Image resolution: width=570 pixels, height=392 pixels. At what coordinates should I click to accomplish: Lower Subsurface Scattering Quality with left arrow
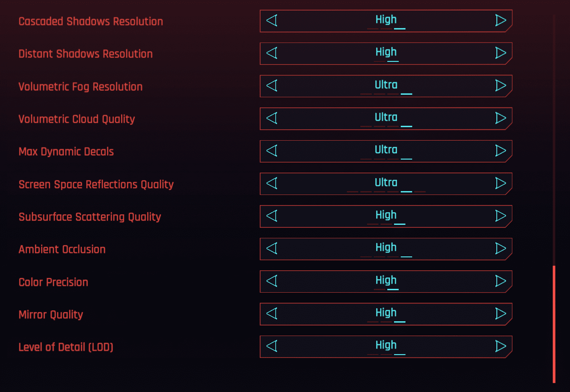coord(272,216)
